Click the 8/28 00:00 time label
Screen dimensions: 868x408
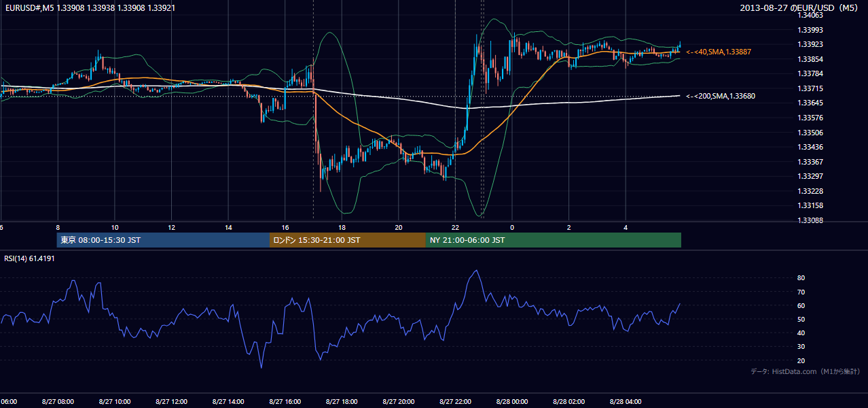click(x=512, y=401)
